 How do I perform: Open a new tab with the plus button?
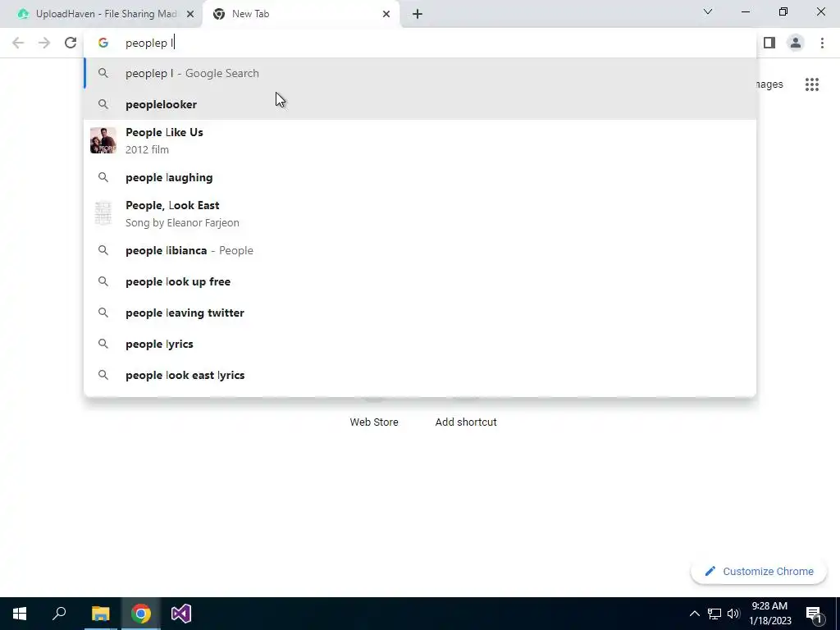point(418,14)
